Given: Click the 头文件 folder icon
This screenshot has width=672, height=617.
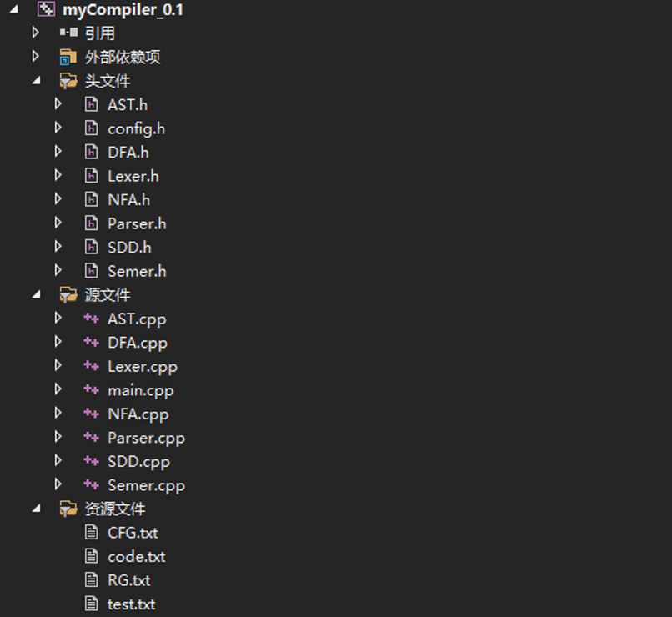Looking at the screenshot, I should (x=68, y=81).
